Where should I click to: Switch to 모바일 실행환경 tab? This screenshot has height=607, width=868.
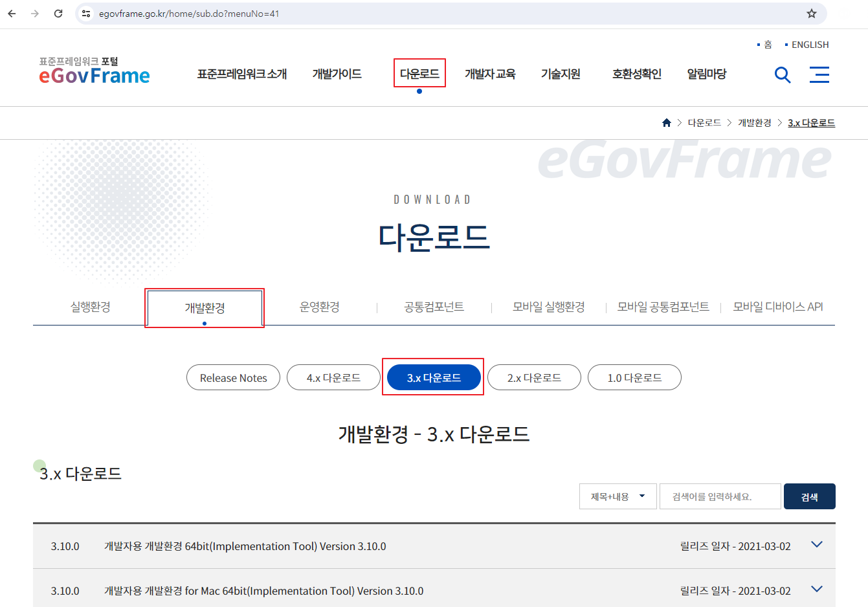pyautogui.click(x=548, y=307)
